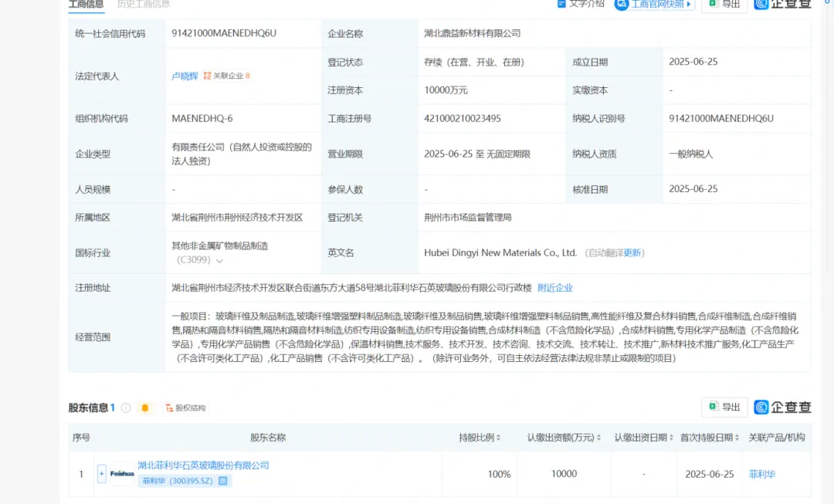Export shareholder info via lower 导出 button
834x504 pixels.
coord(724,407)
